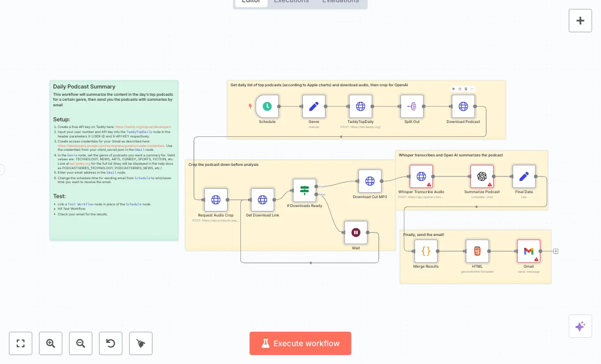Switch to the Executions tab

pyautogui.click(x=291, y=2)
